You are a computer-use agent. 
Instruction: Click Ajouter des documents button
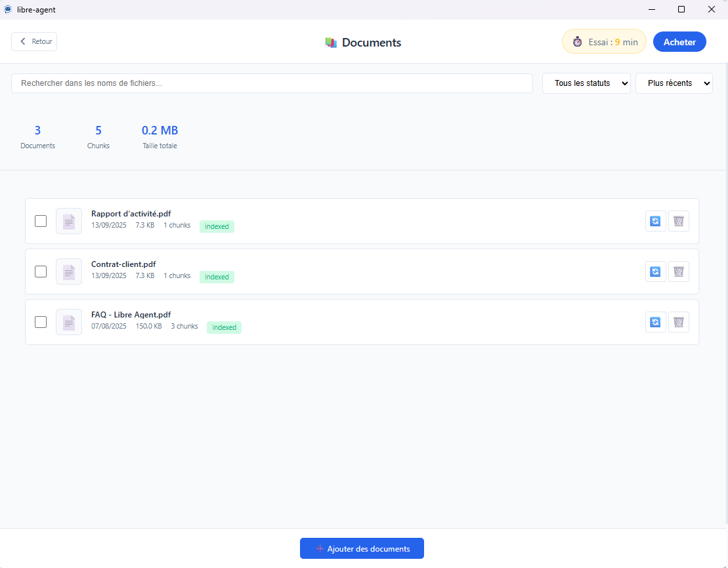pos(362,548)
